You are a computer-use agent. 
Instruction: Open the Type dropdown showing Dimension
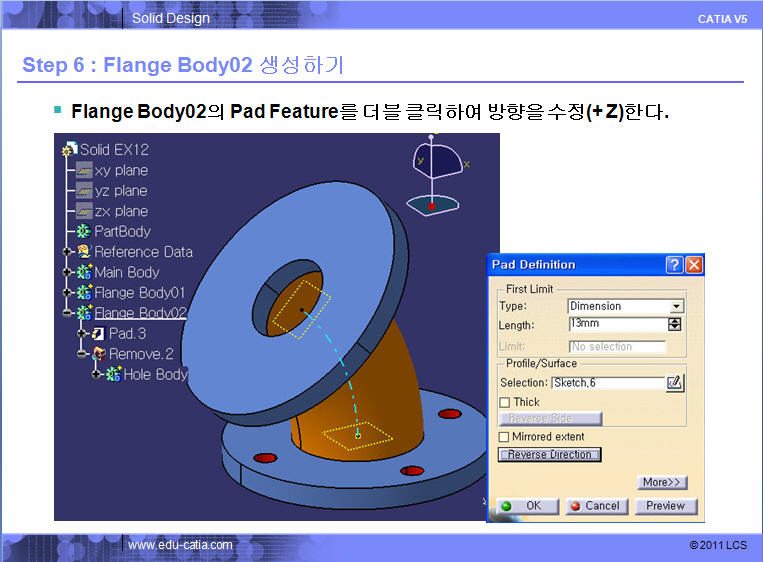point(677,307)
